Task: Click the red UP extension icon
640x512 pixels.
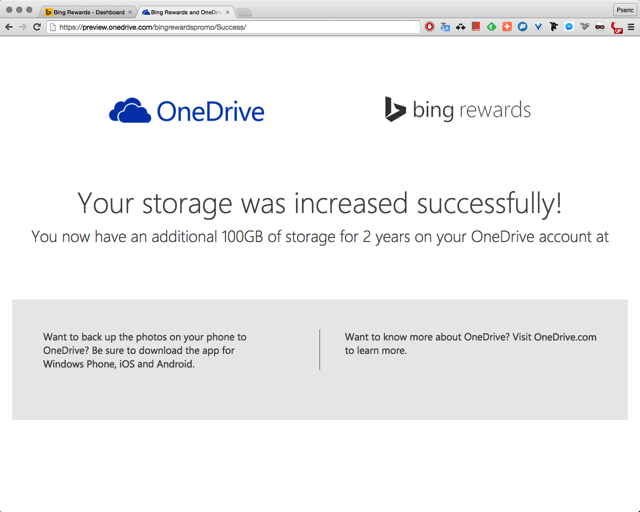Action: click(x=616, y=28)
